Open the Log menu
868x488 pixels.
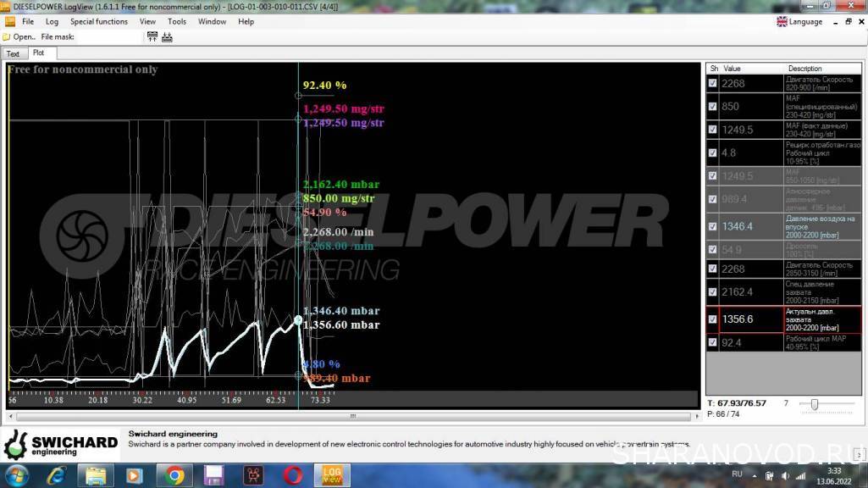click(x=52, y=22)
